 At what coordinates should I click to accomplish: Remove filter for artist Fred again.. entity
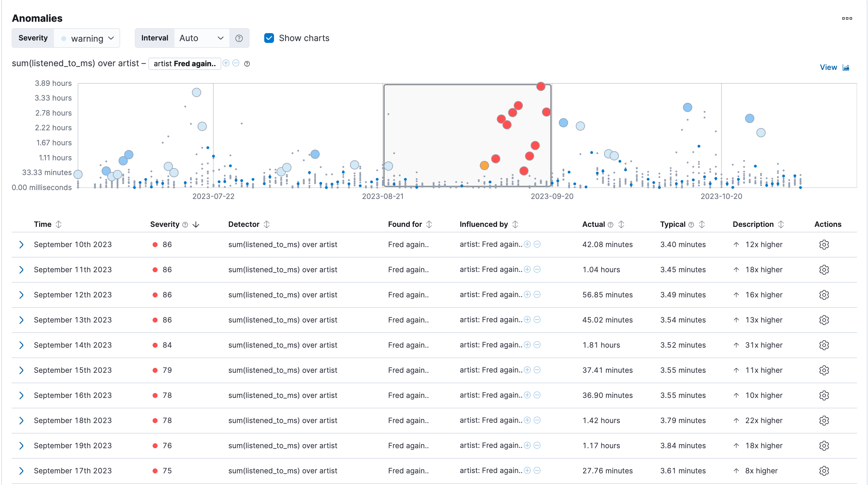click(236, 63)
